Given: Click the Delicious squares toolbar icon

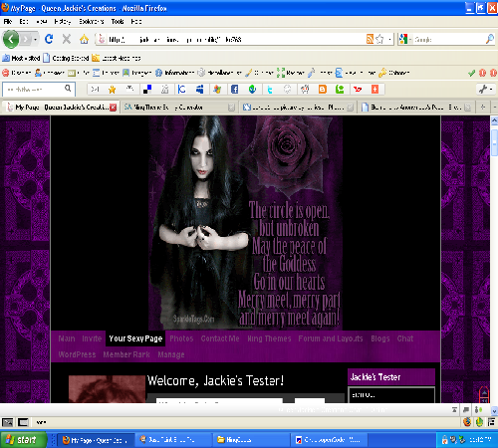Looking at the screenshot, I should pyautogui.click(x=147, y=90).
